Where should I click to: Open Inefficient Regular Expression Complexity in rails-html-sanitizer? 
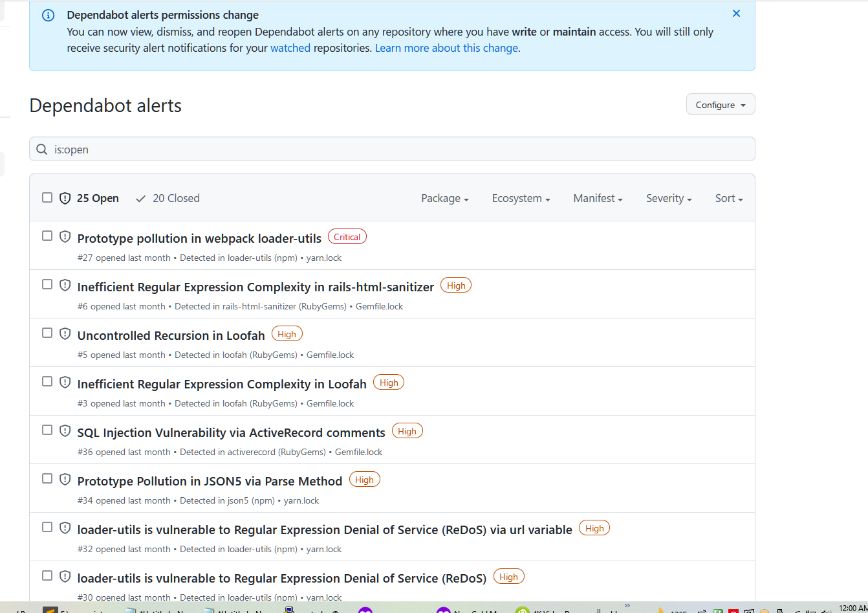point(255,287)
